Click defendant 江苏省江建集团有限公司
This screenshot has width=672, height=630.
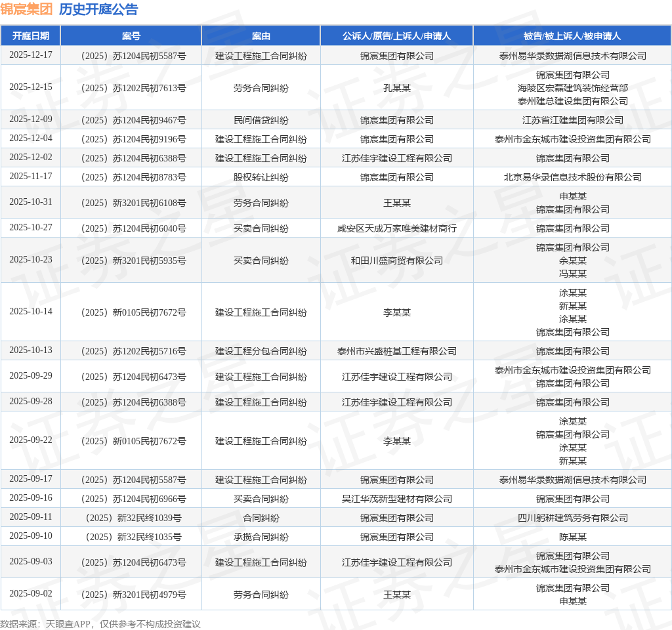point(572,120)
